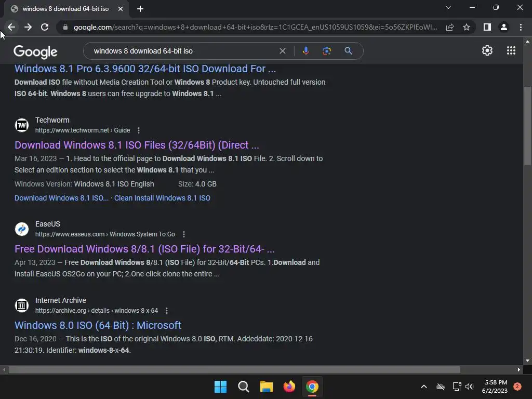Open volume control in system tray
Viewport: 532px width, 399px height.
click(x=469, y=387)
